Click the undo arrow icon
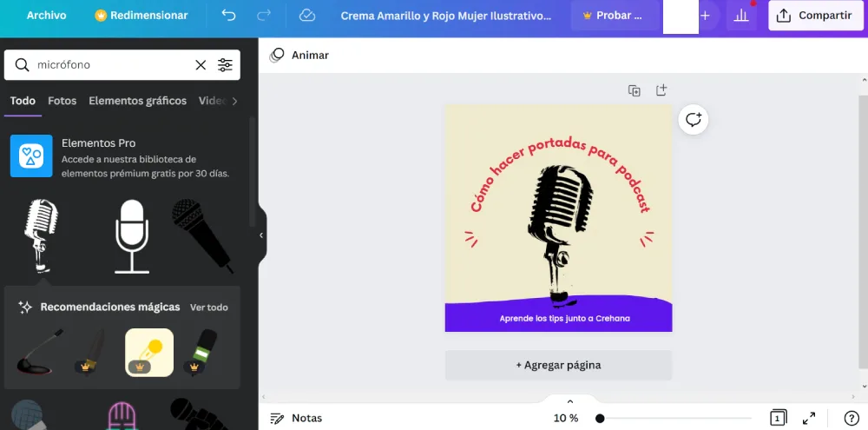868x430 pixels. [228, 16]
